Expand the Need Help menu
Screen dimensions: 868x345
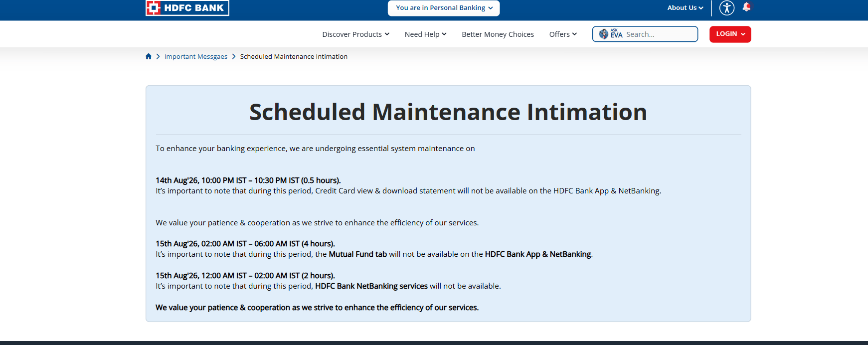point(425,34)
